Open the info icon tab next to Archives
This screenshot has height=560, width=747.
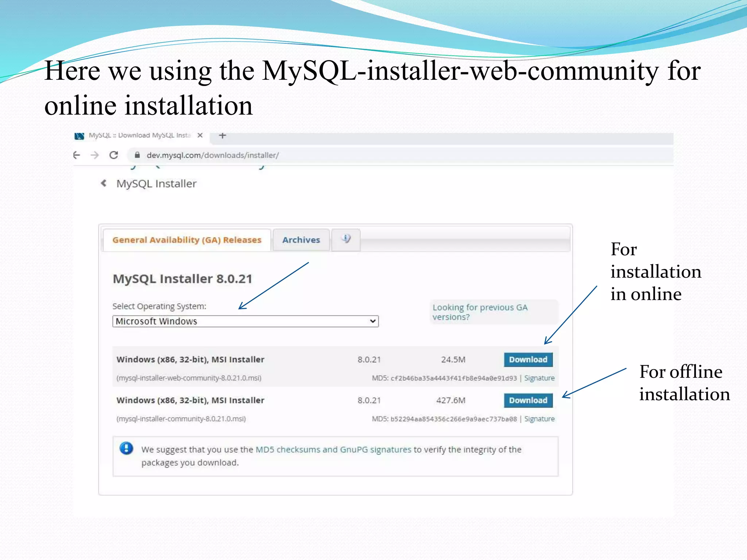346,239
